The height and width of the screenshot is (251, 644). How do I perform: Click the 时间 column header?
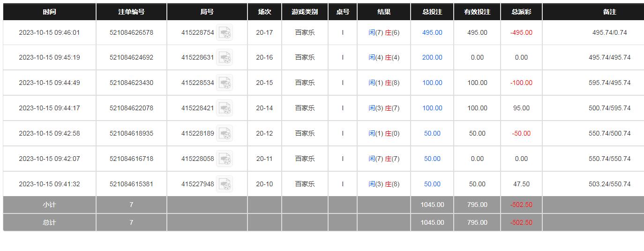coord(49,12)
